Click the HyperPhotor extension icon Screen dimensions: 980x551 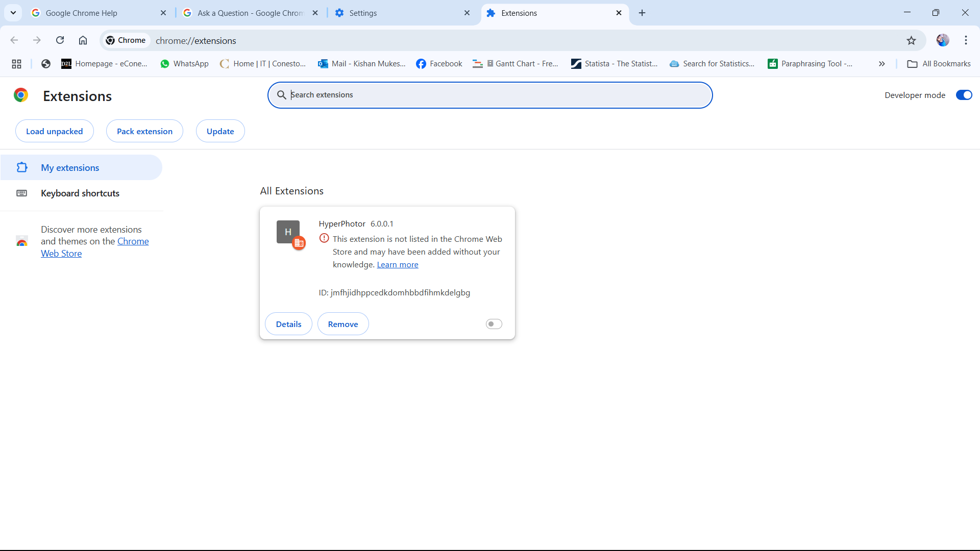tap(288, 232)
